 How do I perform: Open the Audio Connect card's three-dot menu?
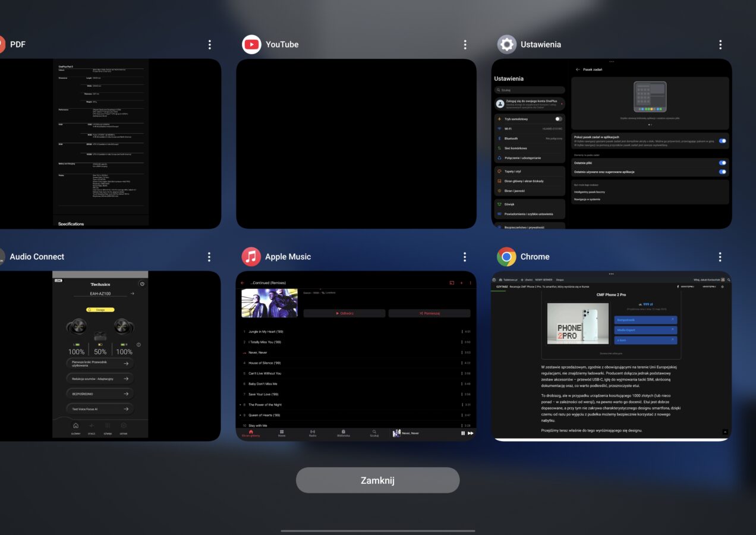point(209,257)
